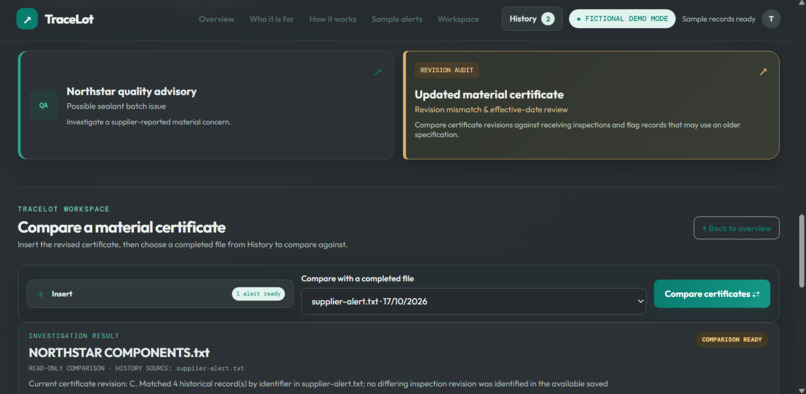
Task: Click the History count badge 2
Action: [x=547, y=19]
